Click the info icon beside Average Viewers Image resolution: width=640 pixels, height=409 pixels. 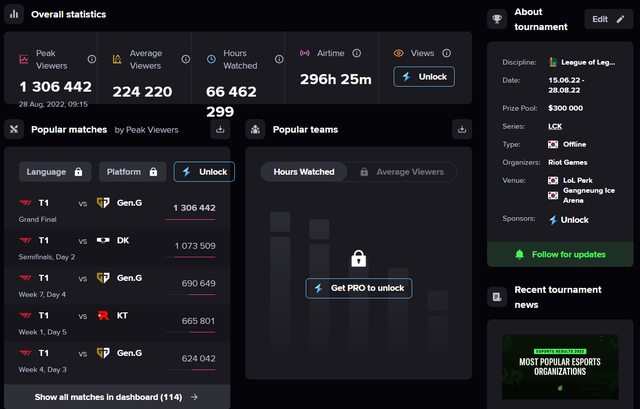pos(186,59)
